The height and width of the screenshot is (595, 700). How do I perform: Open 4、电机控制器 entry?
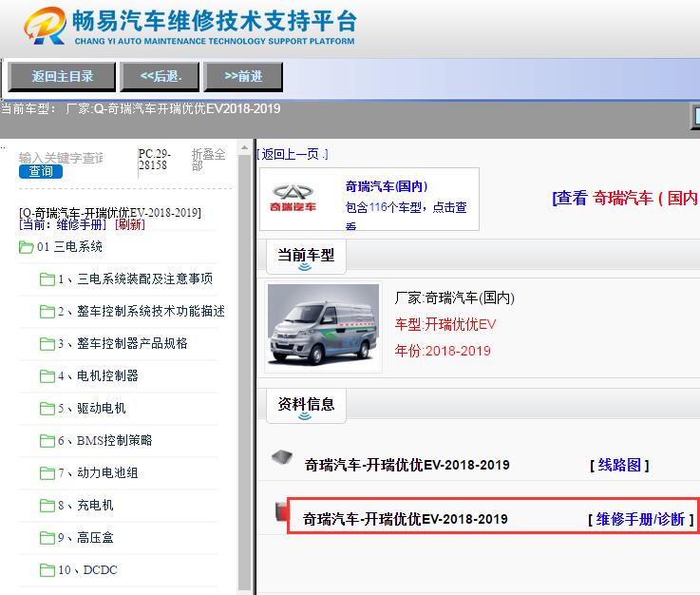coord(98,376)
